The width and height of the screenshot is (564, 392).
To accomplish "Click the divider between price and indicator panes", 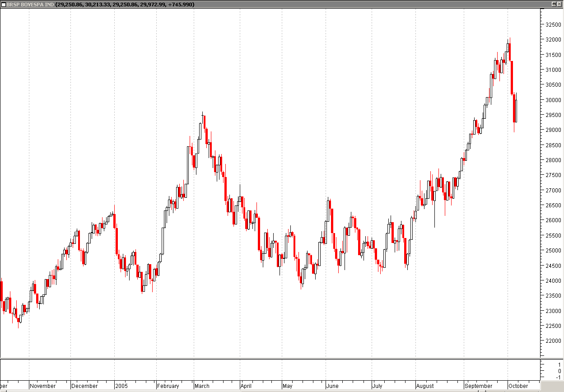I will pyautogui.click(x=271, y=359).
